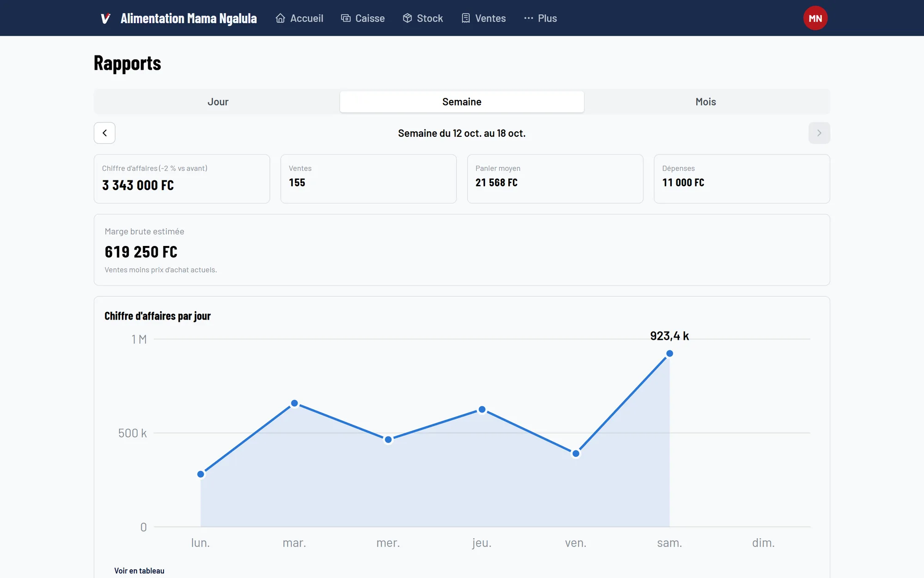Click the Ventes count 155
The height and width of the screenshot is (578, 924).
pyautogui.click(x=297, y=183)
